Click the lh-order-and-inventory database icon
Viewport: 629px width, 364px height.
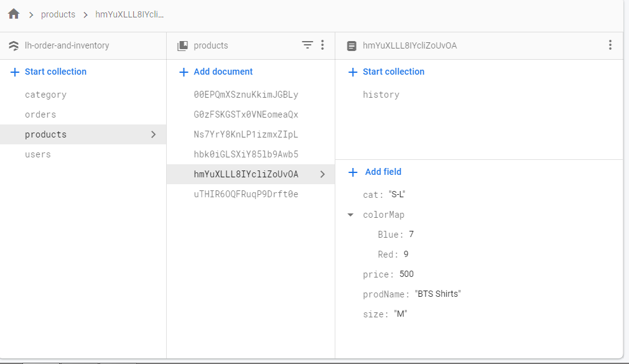click(x=14, y=46)
